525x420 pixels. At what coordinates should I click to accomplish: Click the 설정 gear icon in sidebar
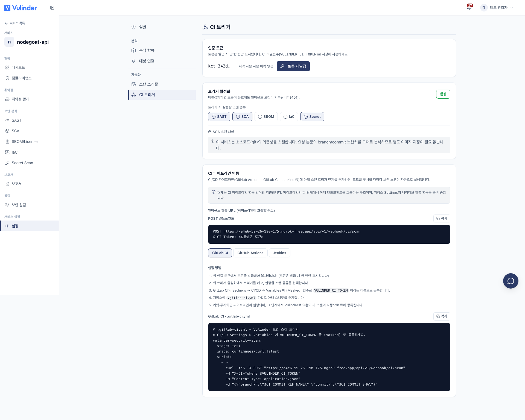pyautogui.click(x=7, y=226)
